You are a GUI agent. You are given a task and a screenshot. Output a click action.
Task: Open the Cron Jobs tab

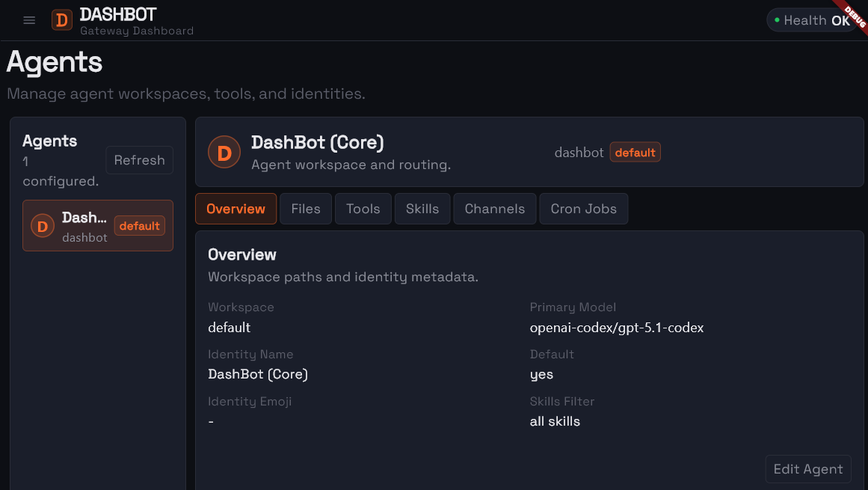583,209
